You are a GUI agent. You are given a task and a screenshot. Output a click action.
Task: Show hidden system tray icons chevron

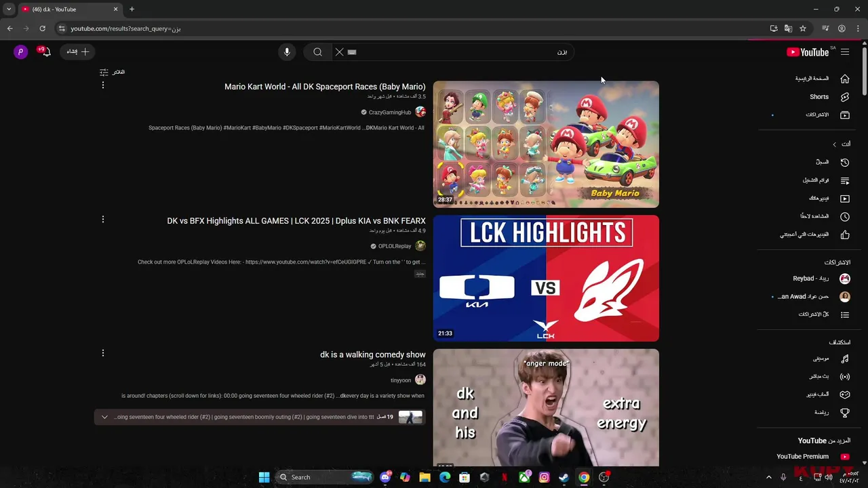tap(769, 477)
